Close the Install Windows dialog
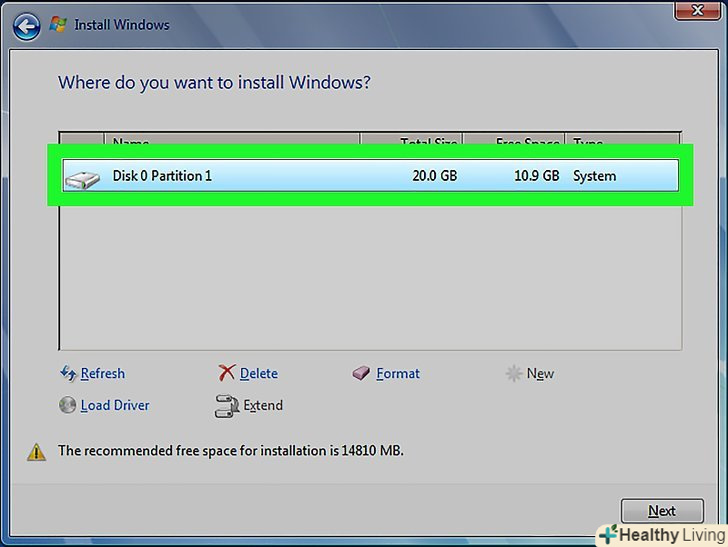 pyautogui.click(x=697, y=10)
